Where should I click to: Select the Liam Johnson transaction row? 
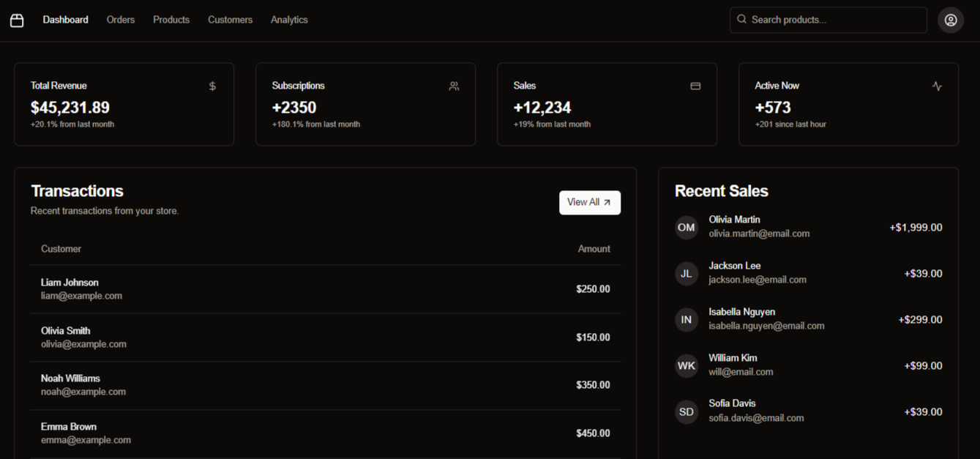325,288
